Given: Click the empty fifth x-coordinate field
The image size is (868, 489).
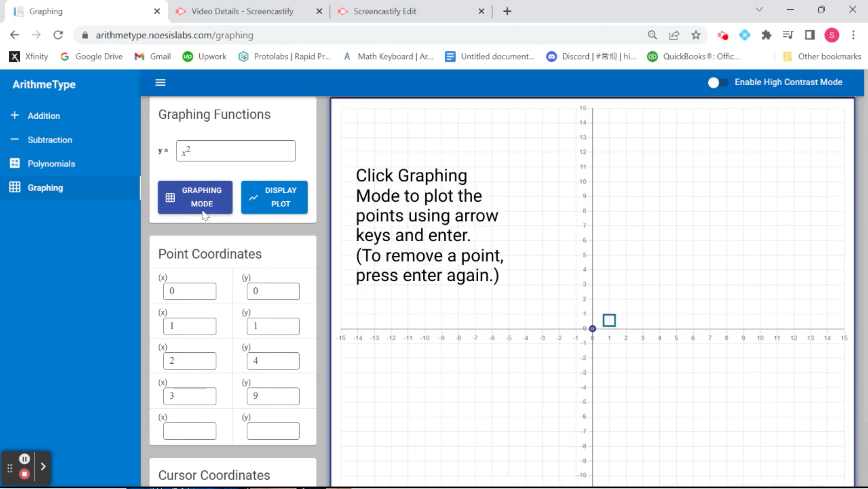Looking at the screenshot, I should click(x=189, y=430).
